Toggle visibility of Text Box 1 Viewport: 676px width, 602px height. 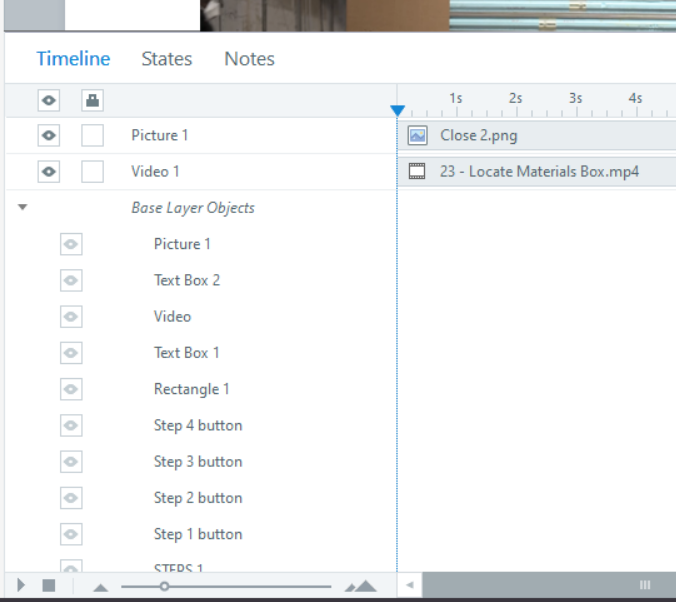(71, 353)
